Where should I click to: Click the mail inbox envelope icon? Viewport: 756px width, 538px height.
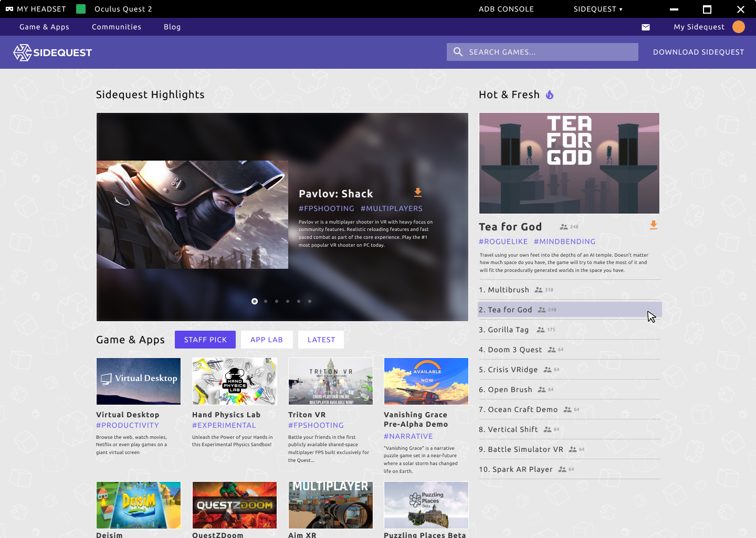click(x=646, y=27)
